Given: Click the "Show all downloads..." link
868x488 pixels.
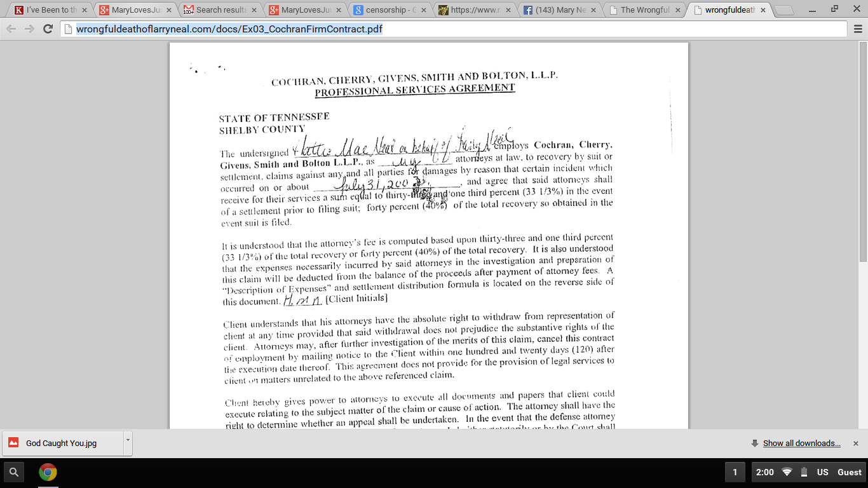Looking at the screenshot, I should 801,444.
